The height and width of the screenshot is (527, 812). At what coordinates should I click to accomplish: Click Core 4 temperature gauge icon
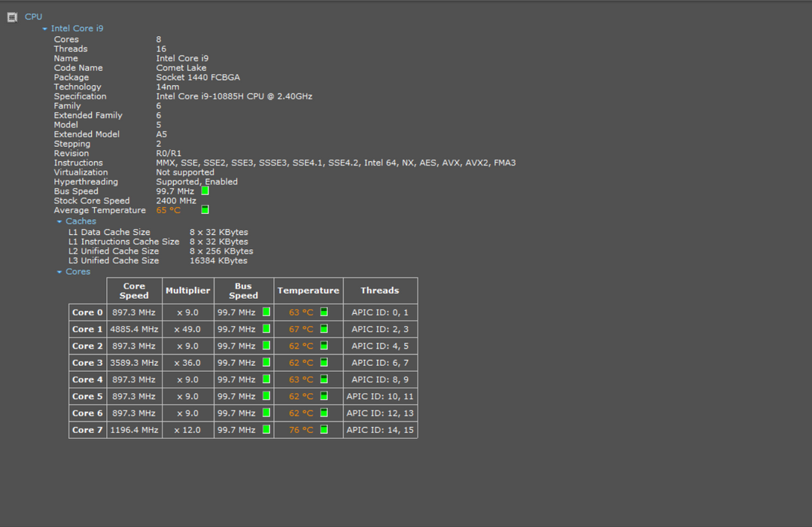324,379
